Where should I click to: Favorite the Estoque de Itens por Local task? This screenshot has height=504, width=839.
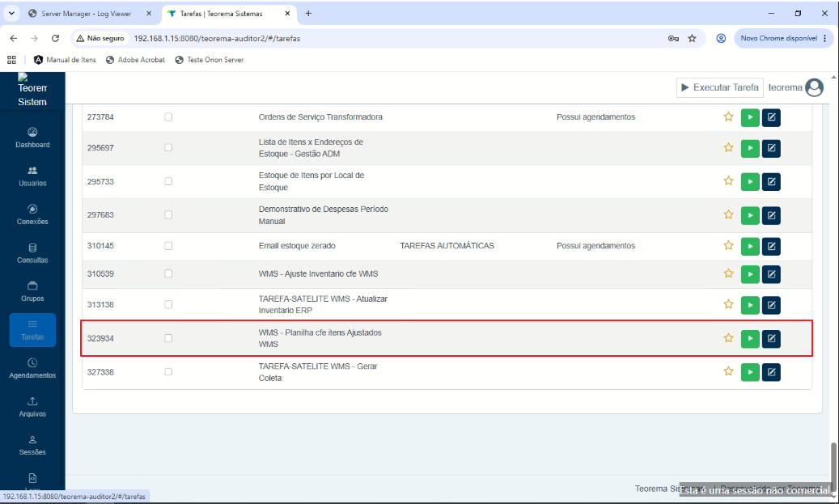[x=728, y=181]
